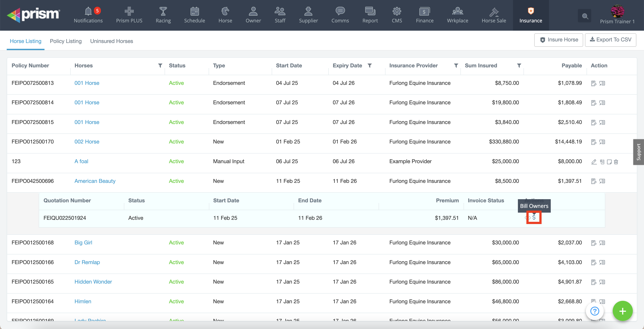The width and height of the screenshot is (644, 329).
Task: Switch to the Uninsured Horses tab
Action: tap(112, 41)
